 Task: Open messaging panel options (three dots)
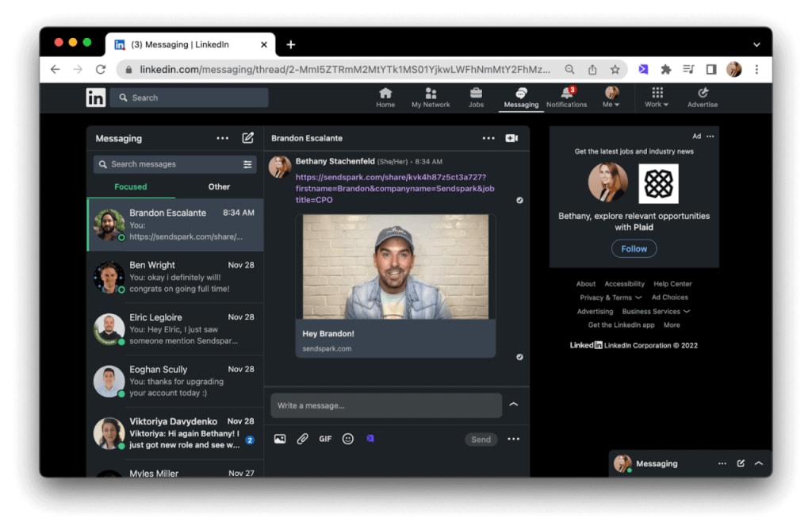tap(223, 138)
